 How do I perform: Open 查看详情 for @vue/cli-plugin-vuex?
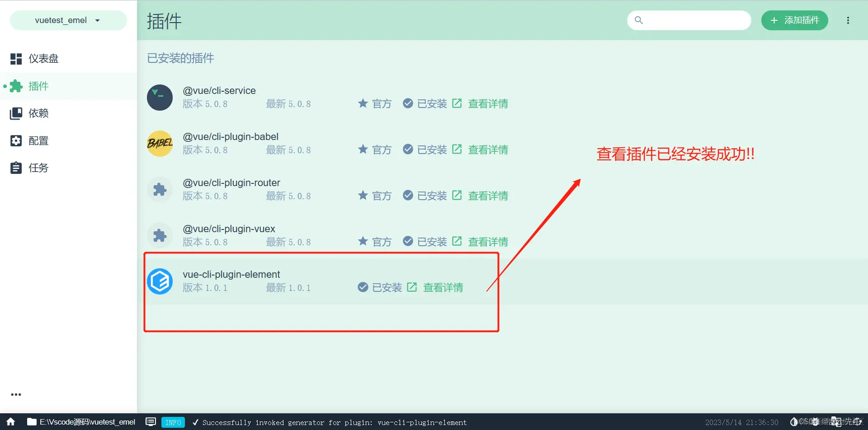tap(488, 242)
